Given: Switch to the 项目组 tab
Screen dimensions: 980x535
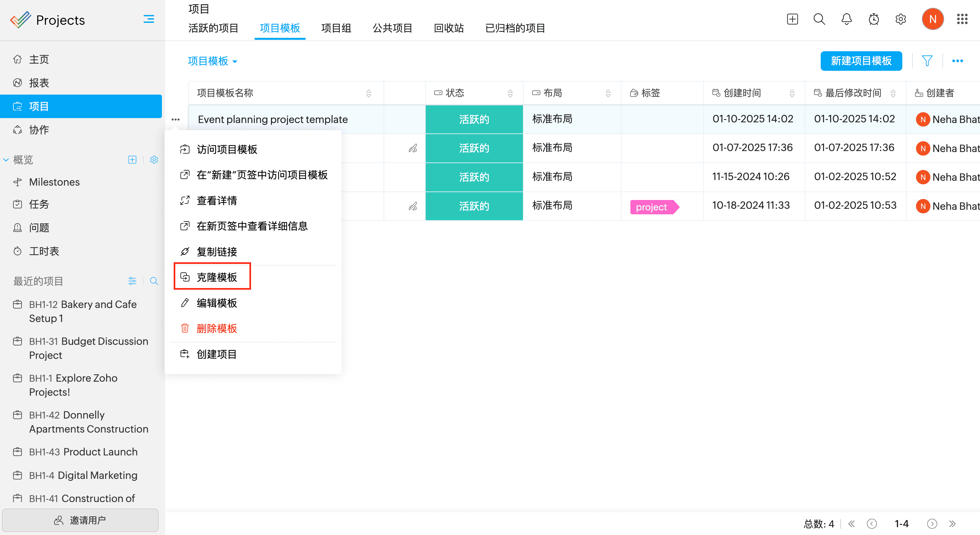Looking at the screenshot, I should 336,28.
